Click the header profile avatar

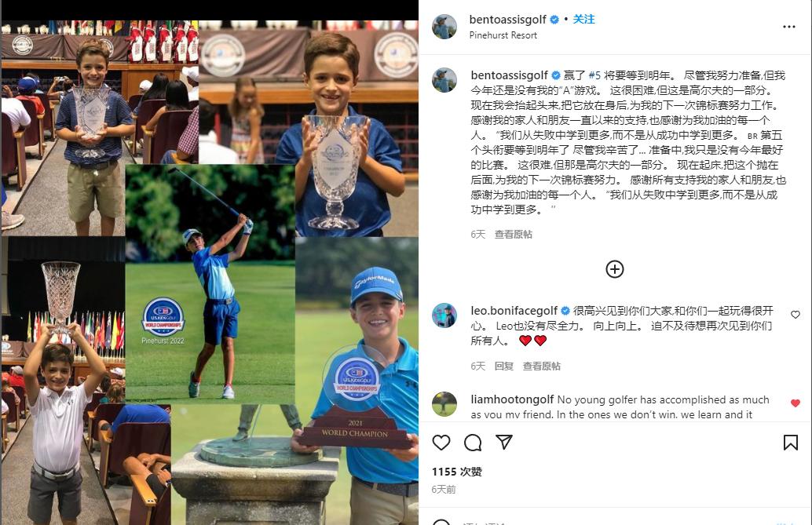pos(444,27)
